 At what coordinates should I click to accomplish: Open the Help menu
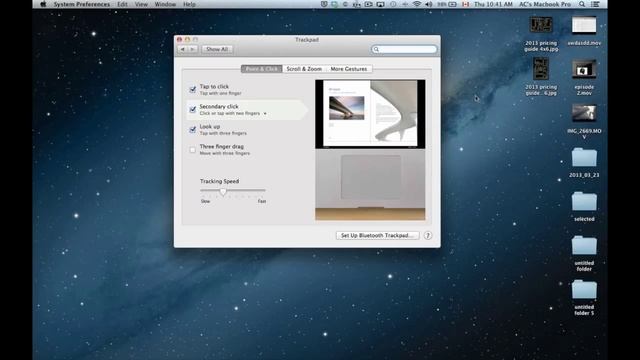[189, 4]
